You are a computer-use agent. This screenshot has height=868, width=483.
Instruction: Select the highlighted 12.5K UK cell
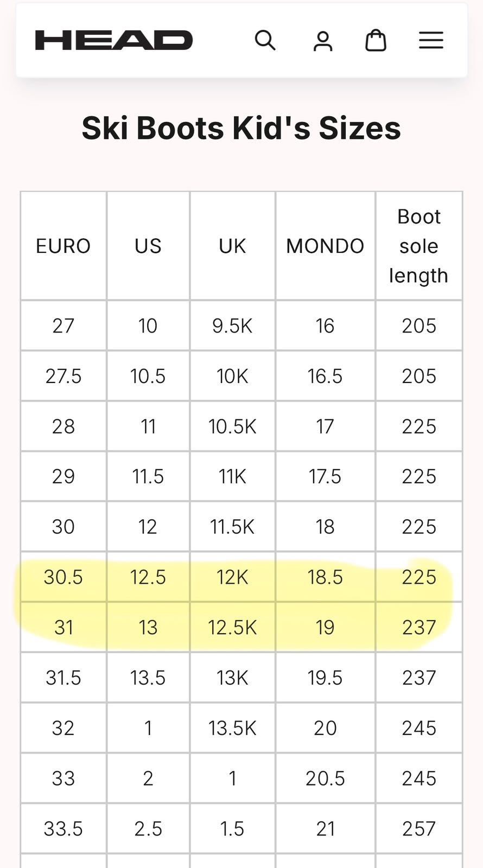tap(232, 627)
